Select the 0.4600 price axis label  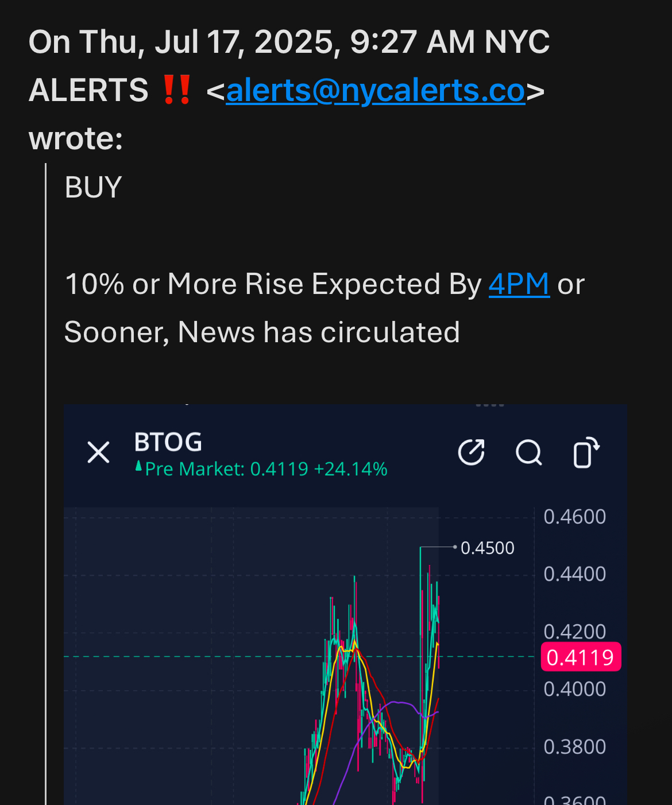(575, 517)
